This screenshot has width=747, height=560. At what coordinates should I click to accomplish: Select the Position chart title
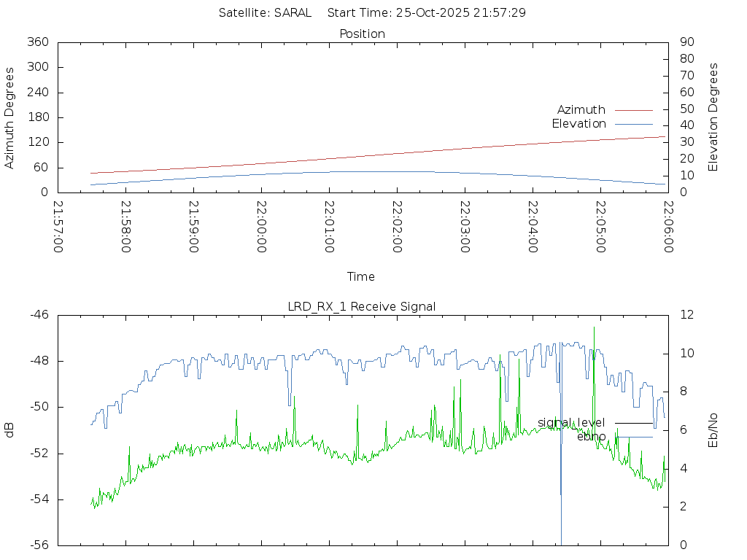pyautogui.click(x=362, y=34)
